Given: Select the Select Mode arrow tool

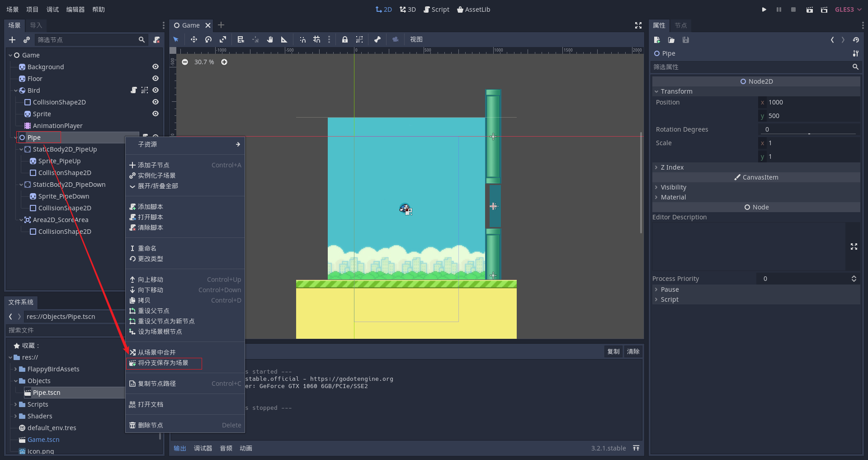Looking at the screenshot, I should 176,39.
